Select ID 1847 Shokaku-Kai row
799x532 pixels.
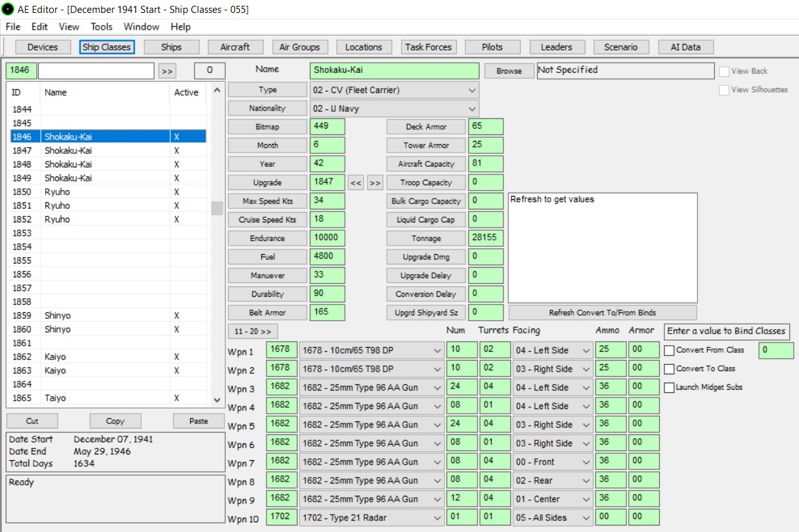(x=107, y=151)
